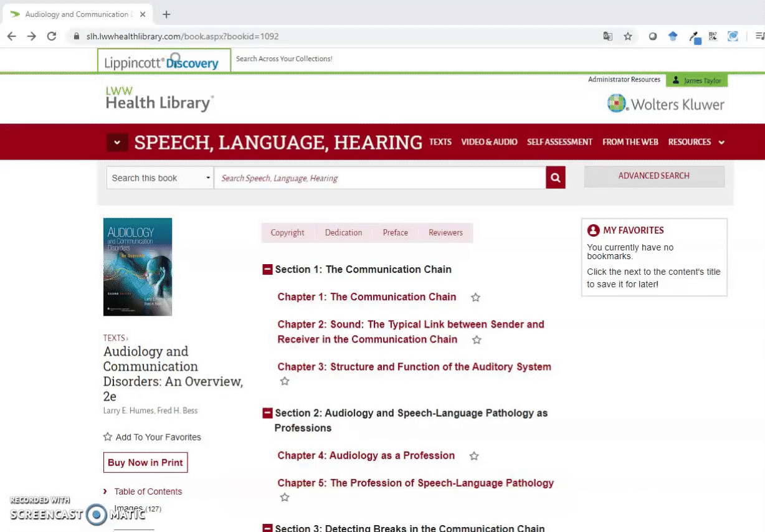
Task: Switch to the Preface tab
Action: click(x=396, y=233)
